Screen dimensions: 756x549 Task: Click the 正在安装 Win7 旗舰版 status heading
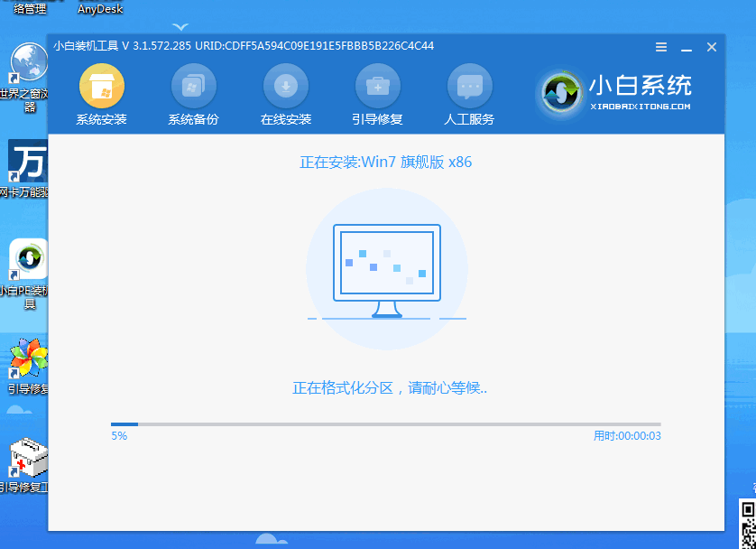click(386, 161)
